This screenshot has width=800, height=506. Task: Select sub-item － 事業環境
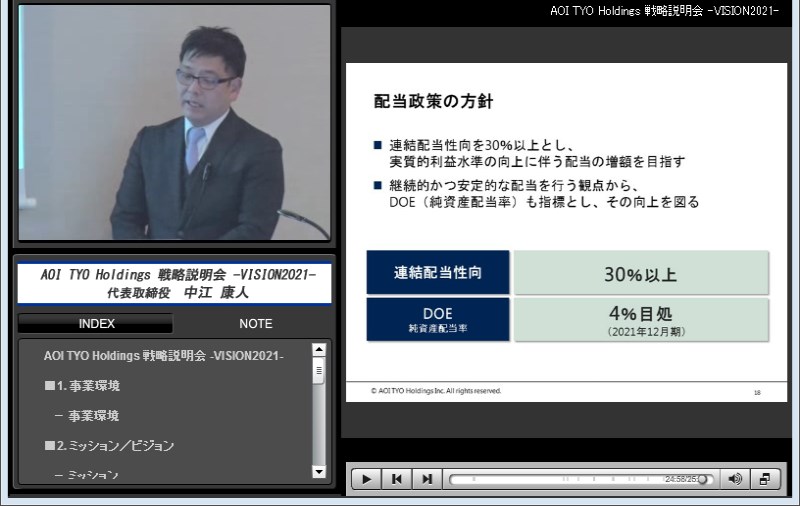(86, 416)
